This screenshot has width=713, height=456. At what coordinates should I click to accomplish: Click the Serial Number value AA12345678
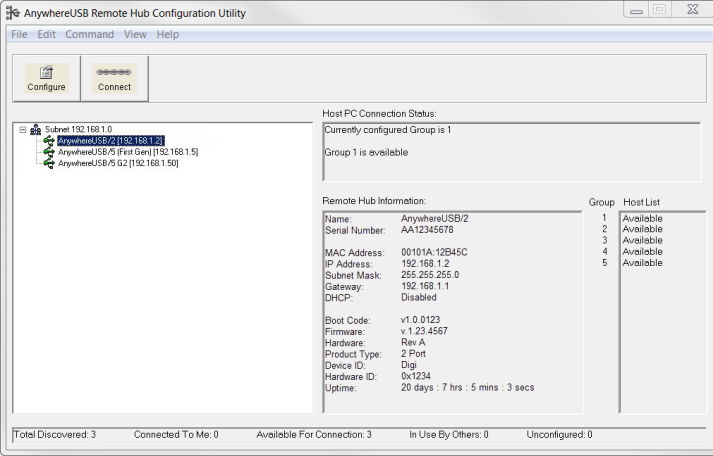pos(427,230)
